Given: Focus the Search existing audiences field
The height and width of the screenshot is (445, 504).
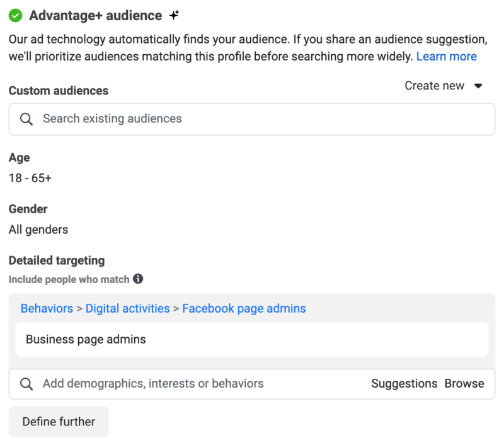Looking at the screenshot, I should click(252, 119).
